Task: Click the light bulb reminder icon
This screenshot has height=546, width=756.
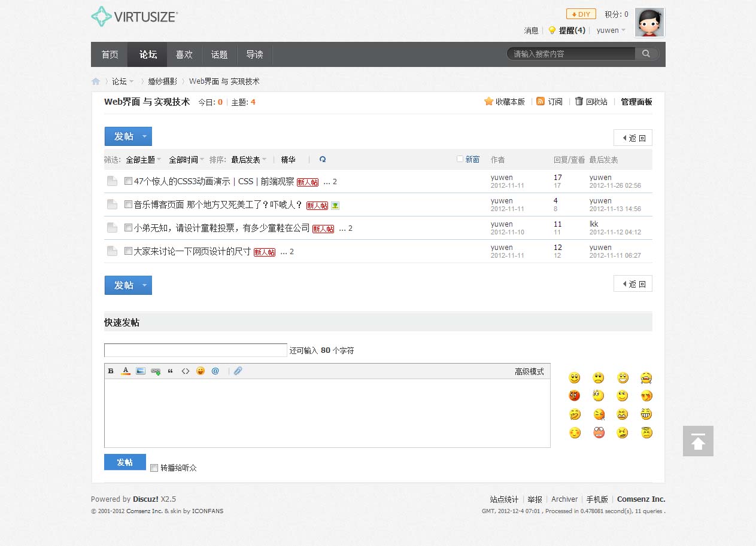Action: coord(552,30)
